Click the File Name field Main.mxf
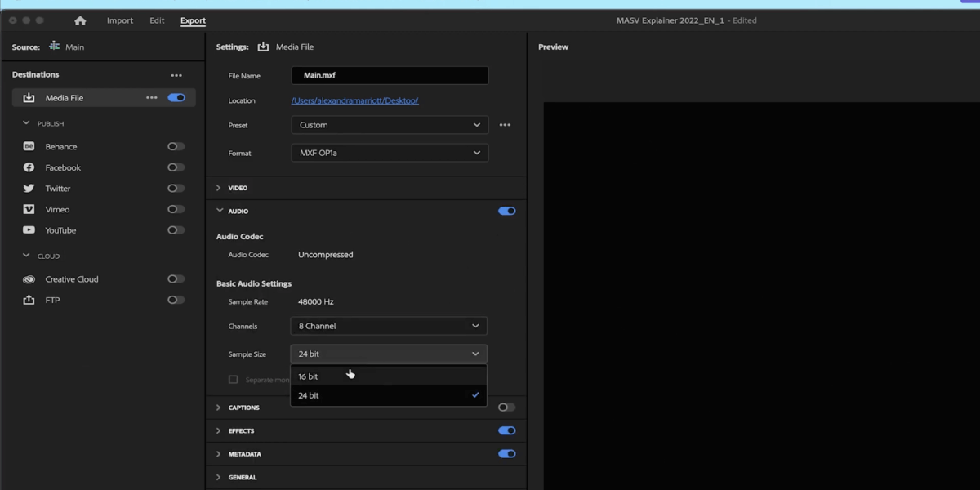The width and height of the screenshot is (980, 490). pos(390,75)
